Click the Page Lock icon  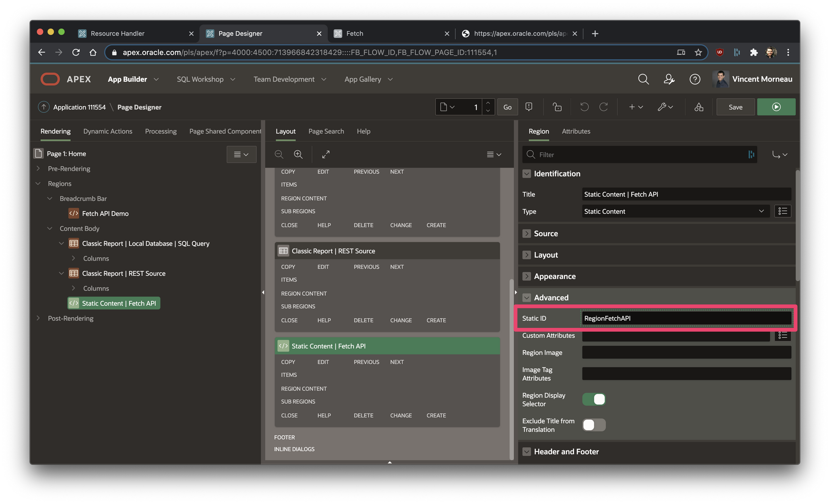(x=557, y=107)
